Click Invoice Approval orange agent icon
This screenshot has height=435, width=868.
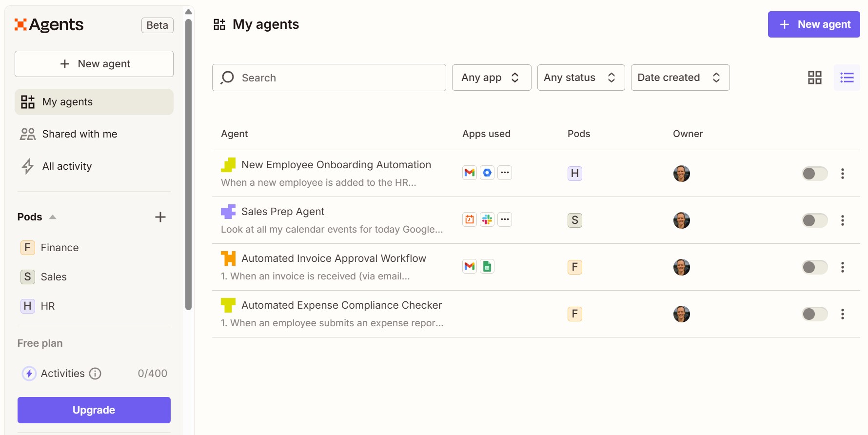(x=228, y=258)
